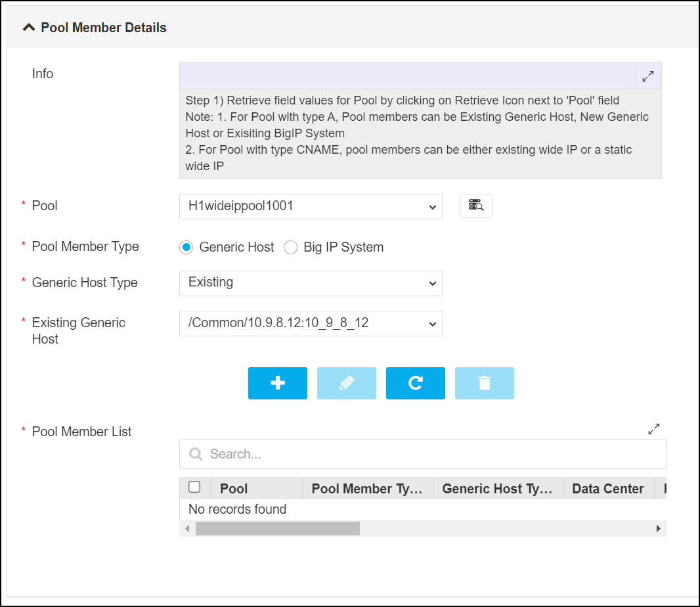
Task: Expand the Pool Member List table
Action: pos(653,429)
